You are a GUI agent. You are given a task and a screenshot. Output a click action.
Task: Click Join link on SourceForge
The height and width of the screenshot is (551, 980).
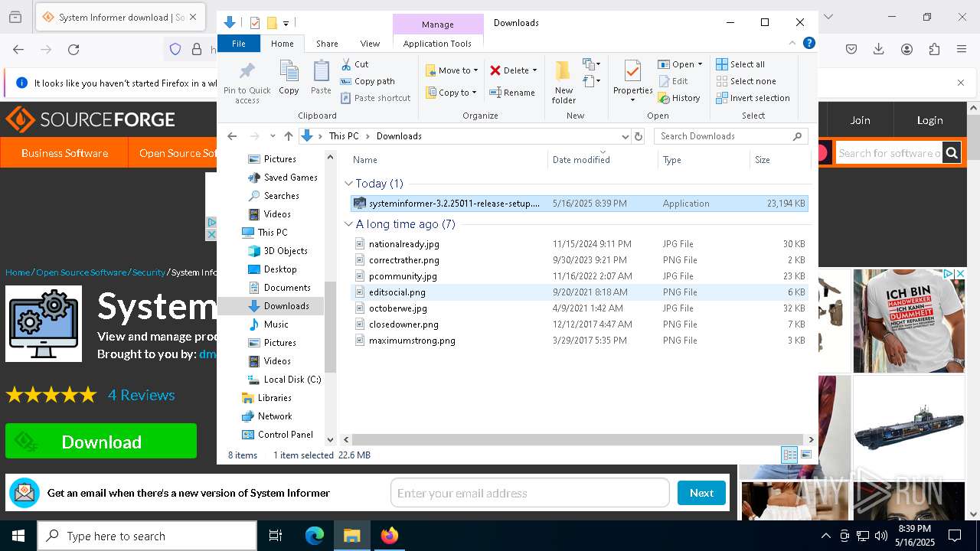tap(860, 120)
